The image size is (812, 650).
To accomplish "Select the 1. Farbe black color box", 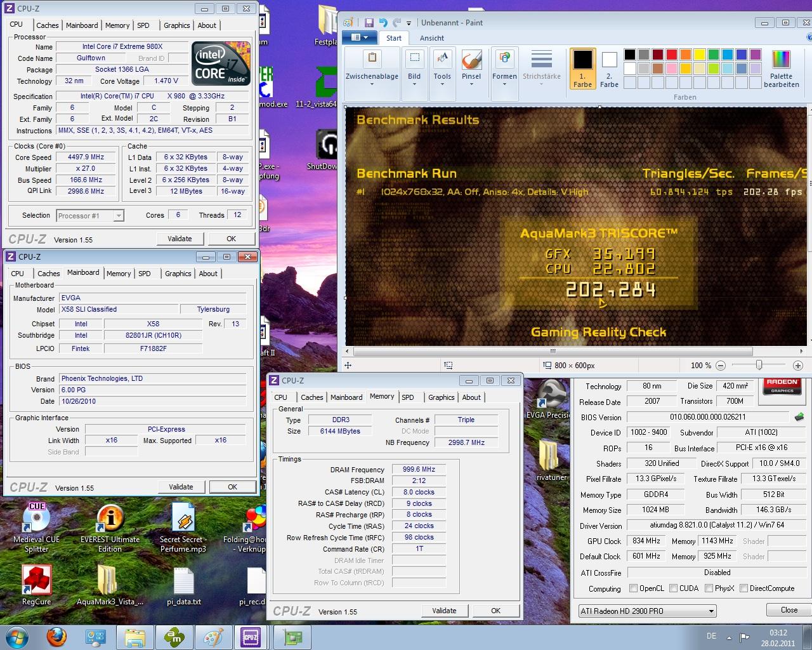I will point(582,68).
